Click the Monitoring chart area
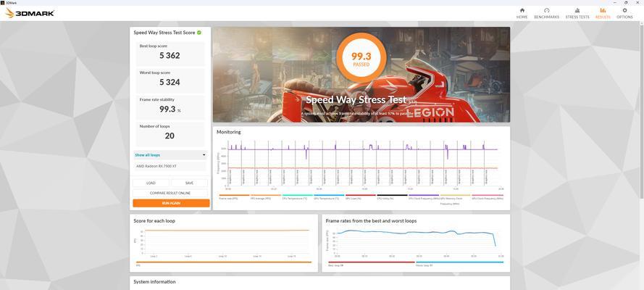Image resolution: width=644 pixels, height=290 pixels. tap(362, 165)
